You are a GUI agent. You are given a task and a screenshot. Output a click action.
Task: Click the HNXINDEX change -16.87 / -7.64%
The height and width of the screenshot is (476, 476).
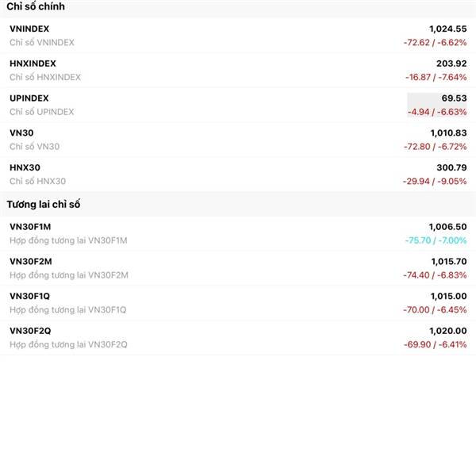point(436,77)
